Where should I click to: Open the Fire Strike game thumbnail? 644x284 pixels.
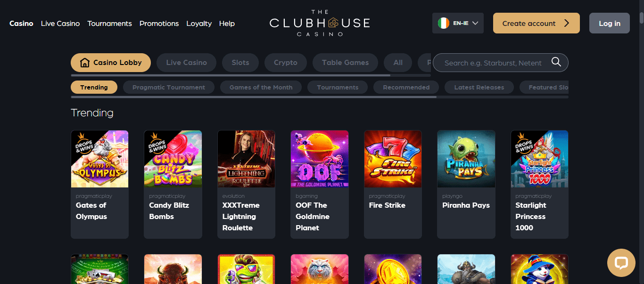coord(393,159)
